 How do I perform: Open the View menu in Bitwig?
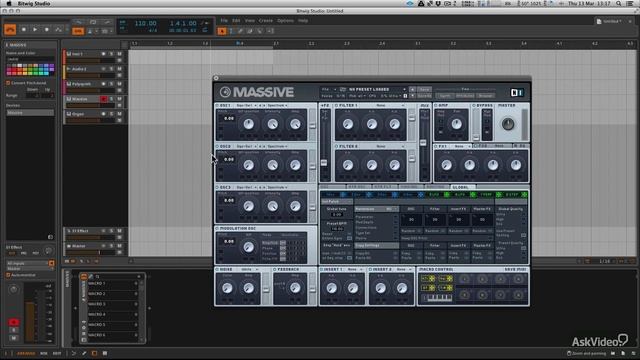(x=250, y=20)
